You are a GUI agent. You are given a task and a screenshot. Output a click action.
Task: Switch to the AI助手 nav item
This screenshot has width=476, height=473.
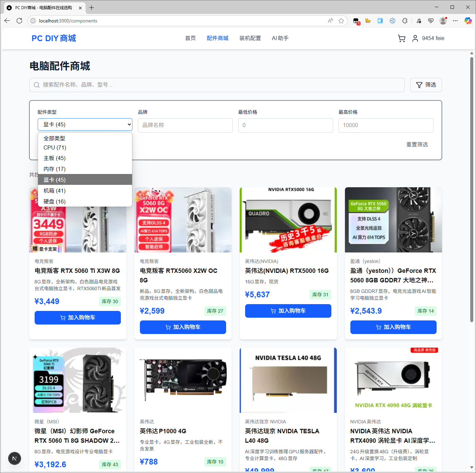coord(280,38)
